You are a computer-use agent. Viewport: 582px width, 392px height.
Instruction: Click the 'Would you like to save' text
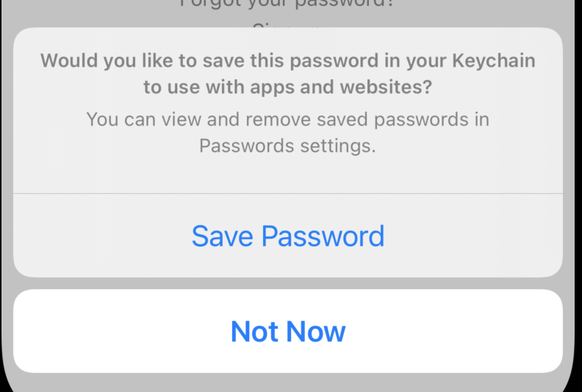tap(147, 60)
